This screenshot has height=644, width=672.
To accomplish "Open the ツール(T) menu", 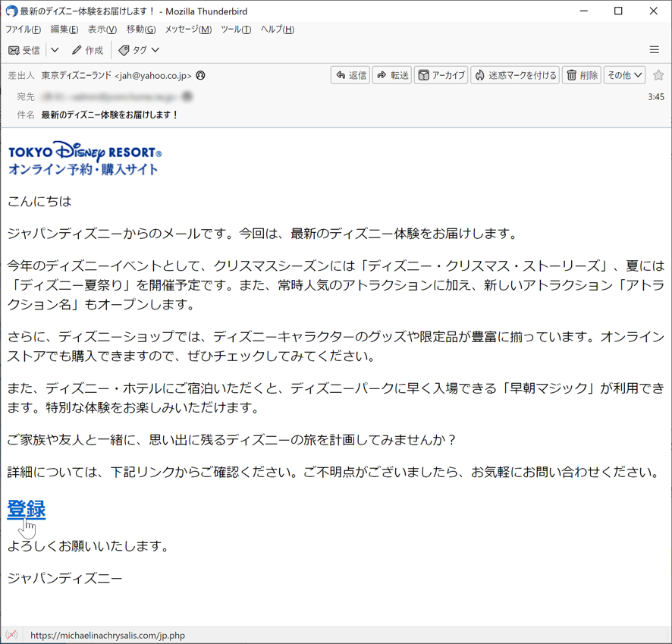I will pos(236,29).
